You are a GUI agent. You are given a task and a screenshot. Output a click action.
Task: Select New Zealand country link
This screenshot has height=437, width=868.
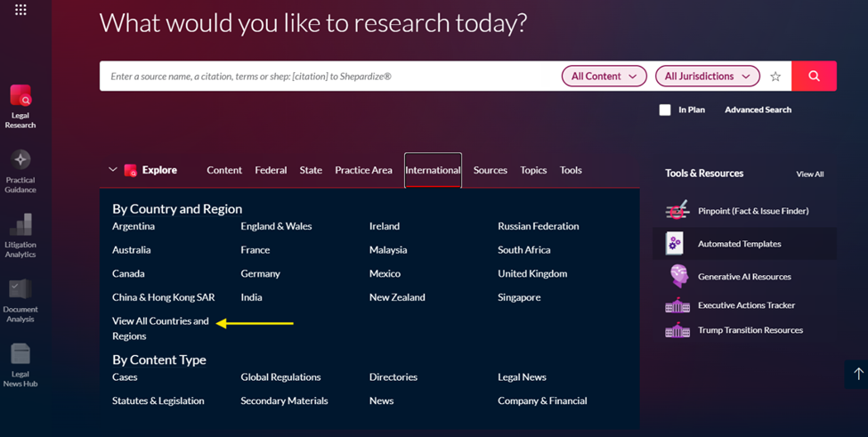point(397,297)
